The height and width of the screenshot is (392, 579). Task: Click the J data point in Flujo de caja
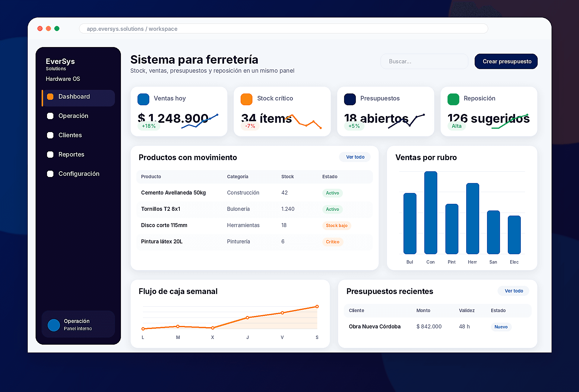(x=247, y=318)
